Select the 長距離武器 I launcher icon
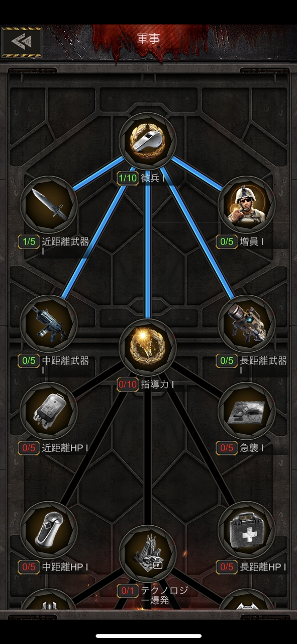The height and width of the screenshot is (644, 297). tap(246, 324)
